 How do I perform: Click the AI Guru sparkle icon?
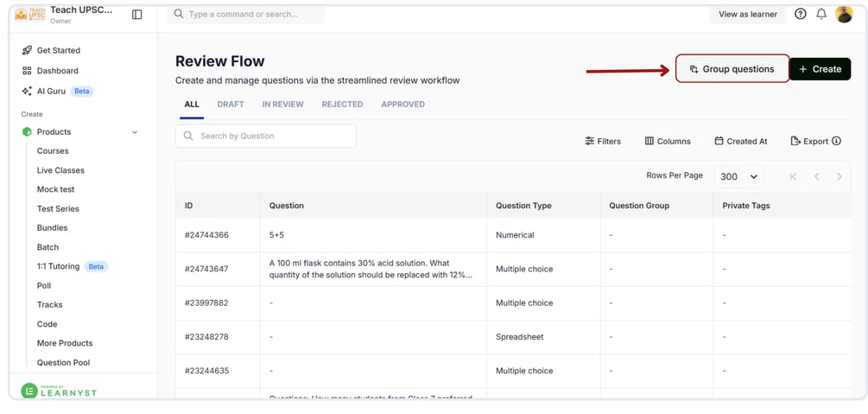point(27,91)
